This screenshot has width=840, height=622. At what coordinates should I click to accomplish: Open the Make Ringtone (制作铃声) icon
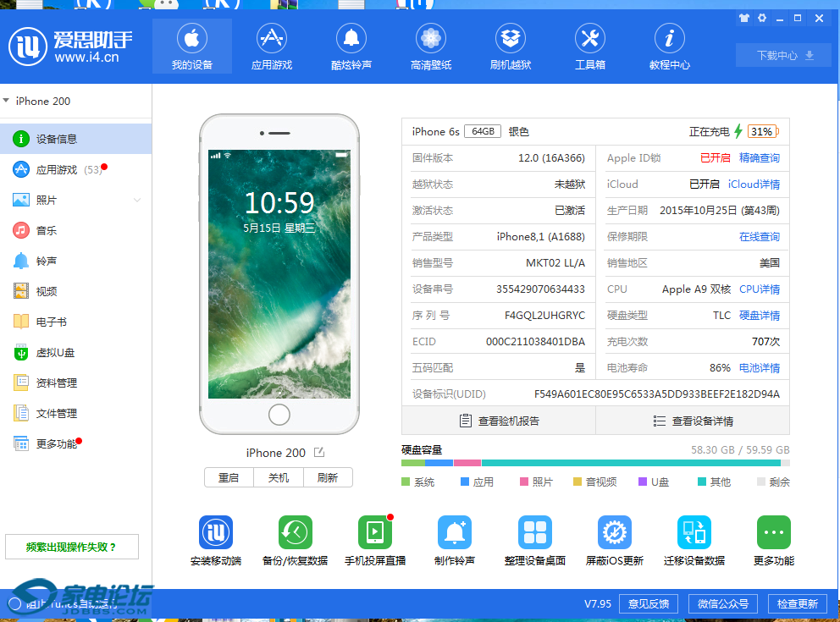pyautogui.click(x=454, y=532)
